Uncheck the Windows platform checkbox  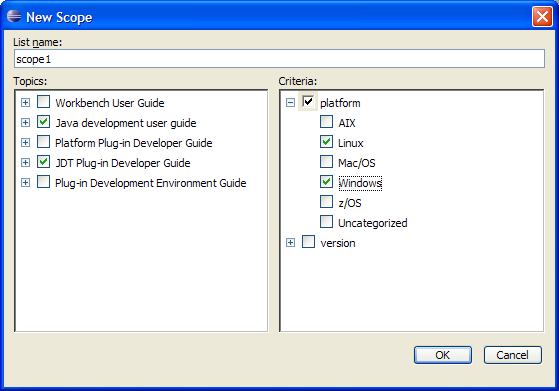tap(326, 182)
